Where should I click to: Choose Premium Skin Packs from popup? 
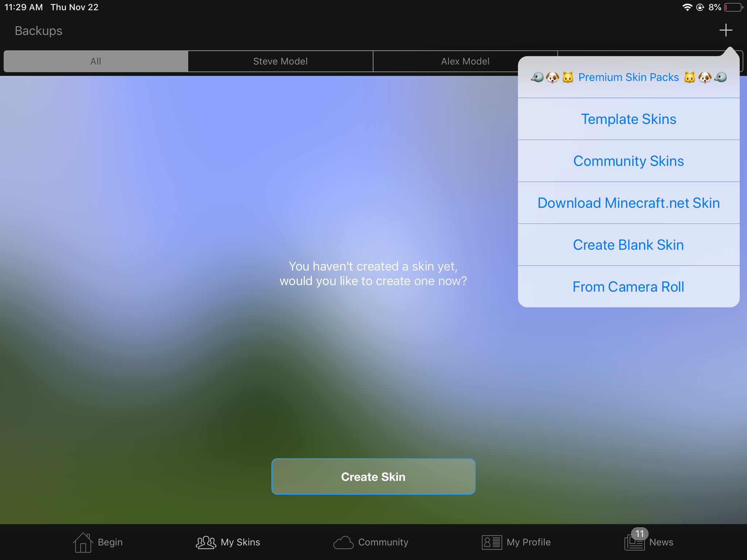pyautogui.click(x=629, y=77)
